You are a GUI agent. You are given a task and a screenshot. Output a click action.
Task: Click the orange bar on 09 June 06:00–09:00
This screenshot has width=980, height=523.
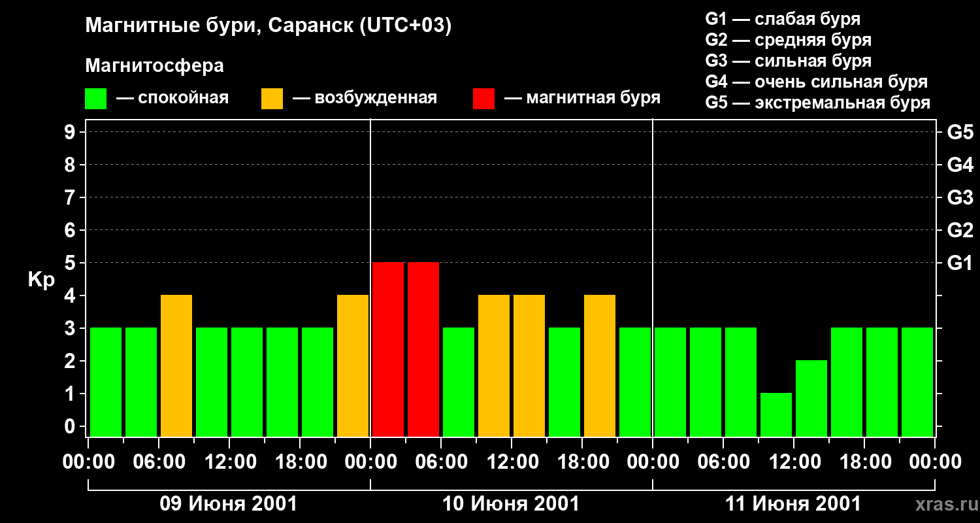tap(176, 365)
